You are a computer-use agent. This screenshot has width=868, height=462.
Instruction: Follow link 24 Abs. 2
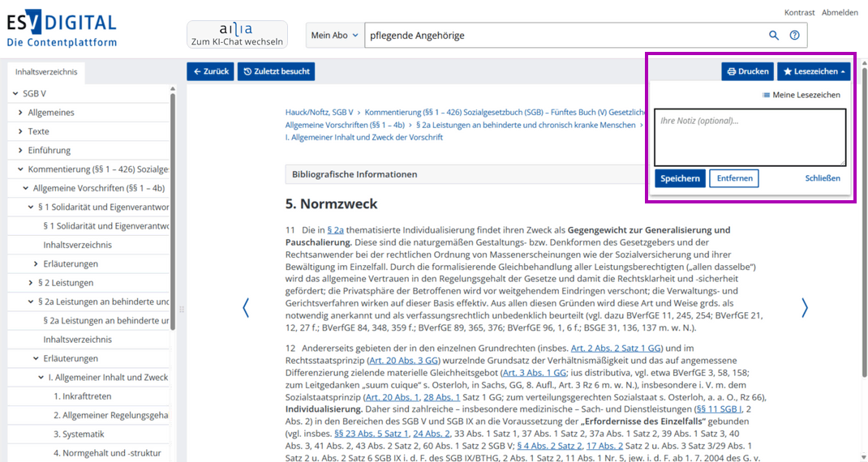(x=432, y=434)
